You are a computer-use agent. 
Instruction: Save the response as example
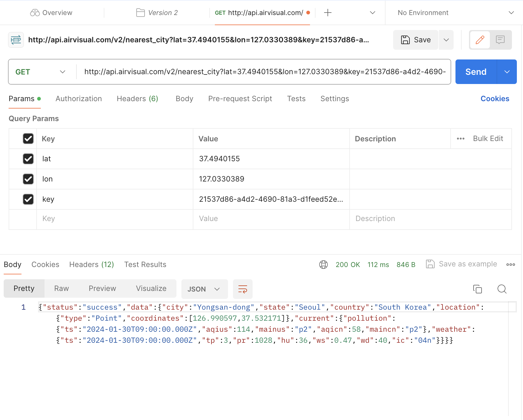(461, 264)
